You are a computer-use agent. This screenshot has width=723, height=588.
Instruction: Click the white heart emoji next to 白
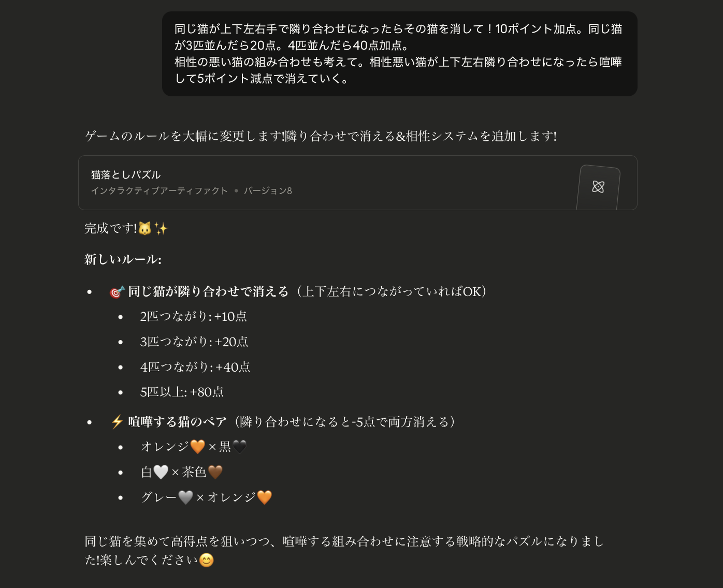162,472
